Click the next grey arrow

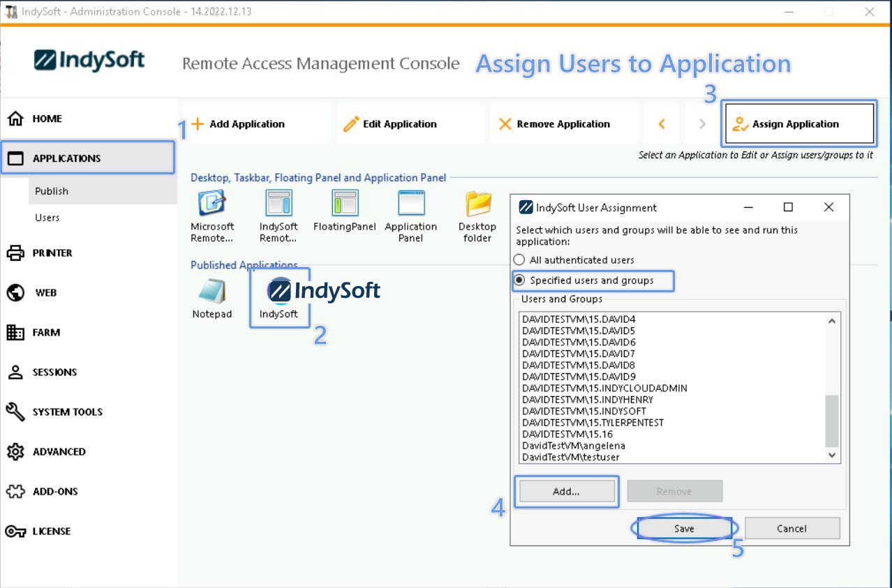click(x=702, y=123)
